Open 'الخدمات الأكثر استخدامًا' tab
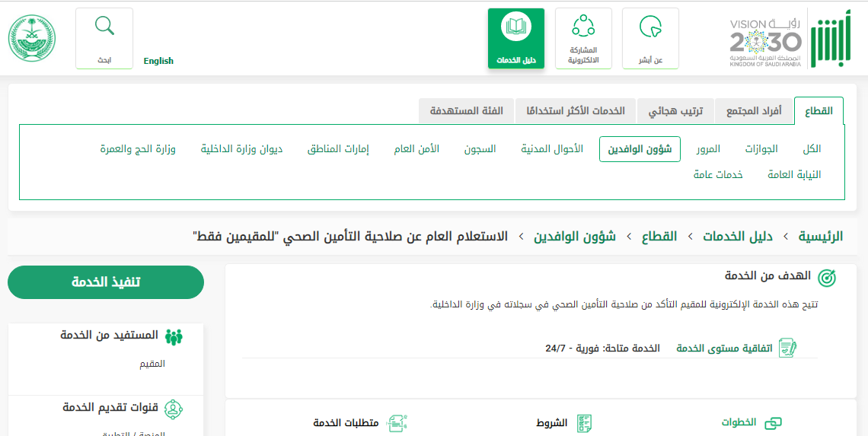Viewport: 868px width, 436px height. point(576,111)
